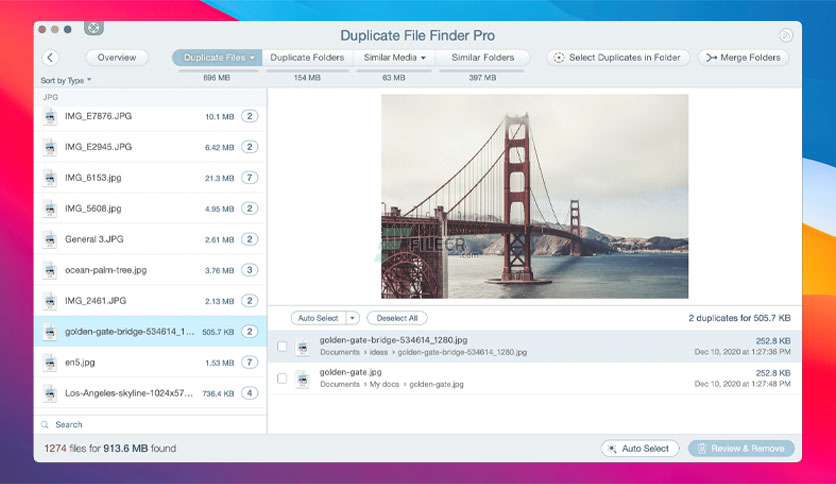Switch to the Similar Folders tab
The height and width of the screenshot is (484, 836).
click(483, 58)
